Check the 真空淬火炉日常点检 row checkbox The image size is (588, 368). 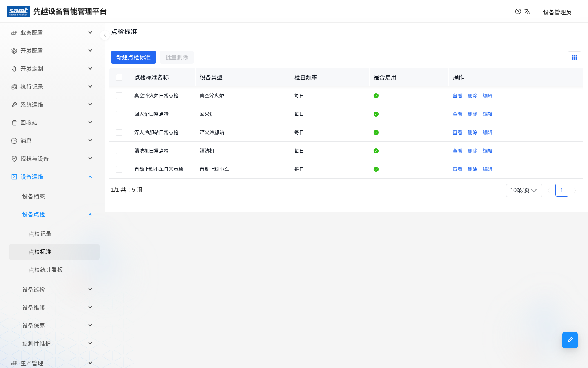click(119, 96)
